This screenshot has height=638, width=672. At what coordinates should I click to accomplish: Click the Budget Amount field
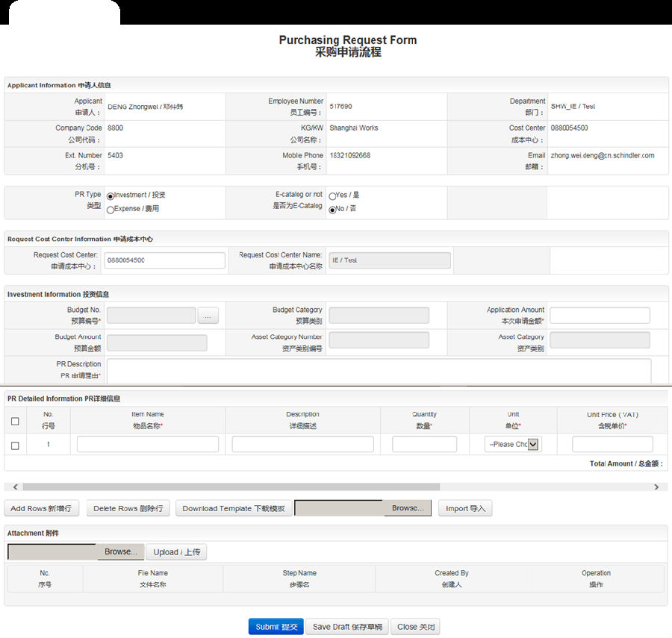[157, 343]
